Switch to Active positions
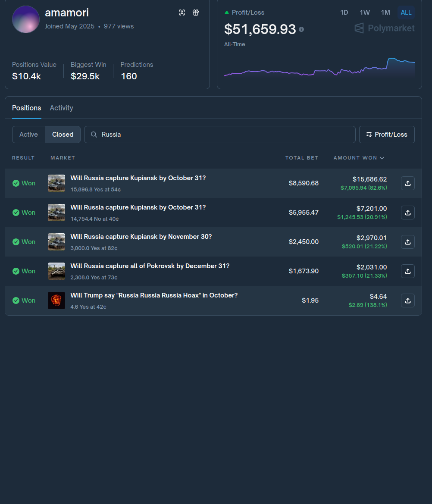 tap(28, 135)
